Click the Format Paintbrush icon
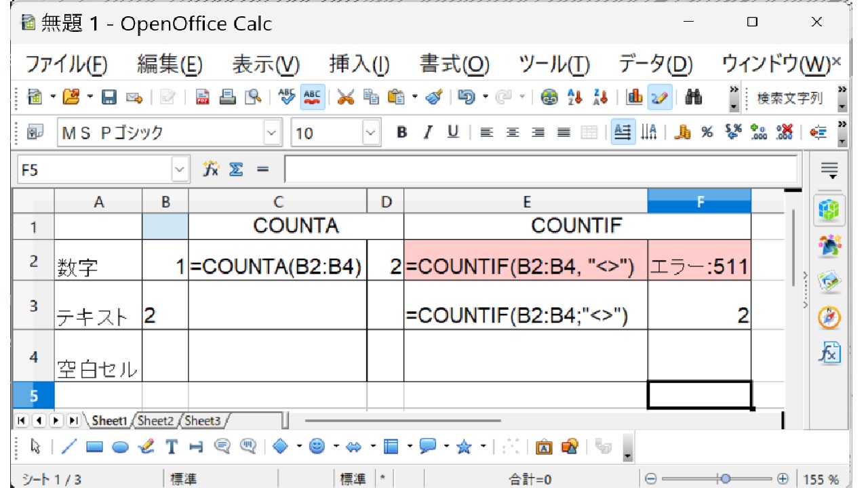This screenshot has width=868, height=488. pyautogui.click(x=434, y=98)
